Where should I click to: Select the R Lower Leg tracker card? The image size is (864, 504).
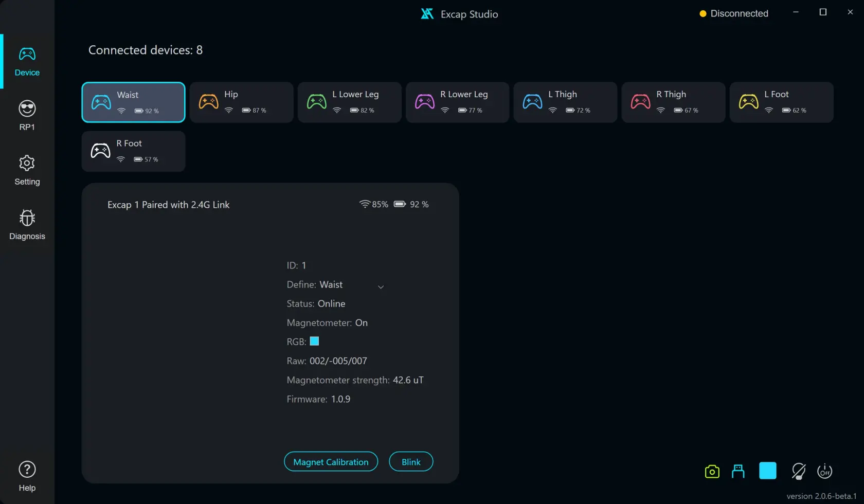coord(457,102)
